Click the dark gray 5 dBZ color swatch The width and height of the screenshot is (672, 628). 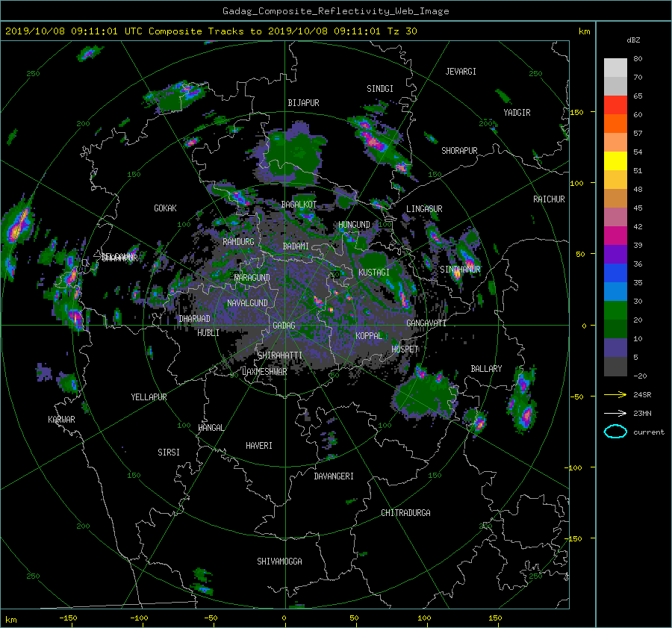(615, 367)
